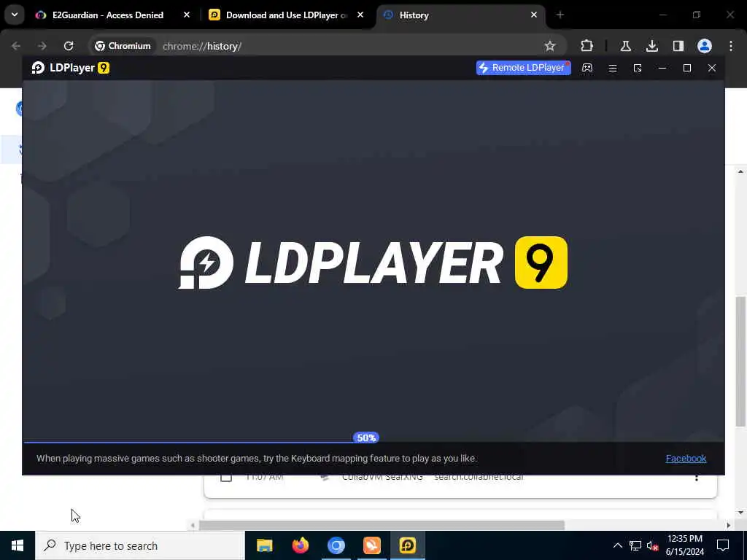Open Chrome Labs flask icon
This screenshot has width=747, height=560.
[625, 46]
